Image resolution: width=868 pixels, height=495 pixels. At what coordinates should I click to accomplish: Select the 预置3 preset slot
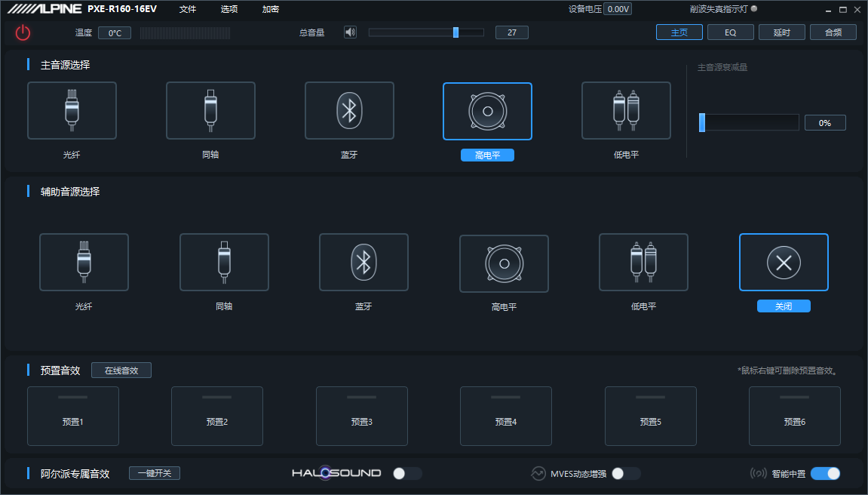(x=361, y=416)
